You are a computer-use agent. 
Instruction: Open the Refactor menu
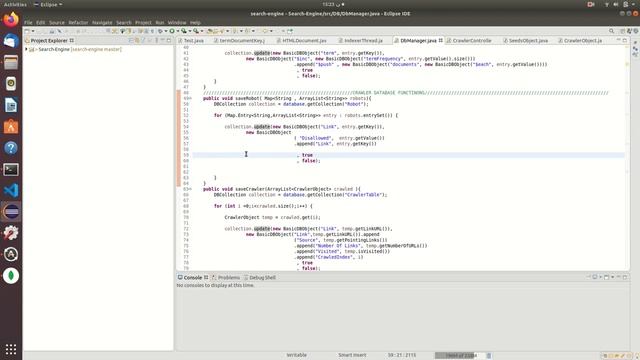[78, 22]
